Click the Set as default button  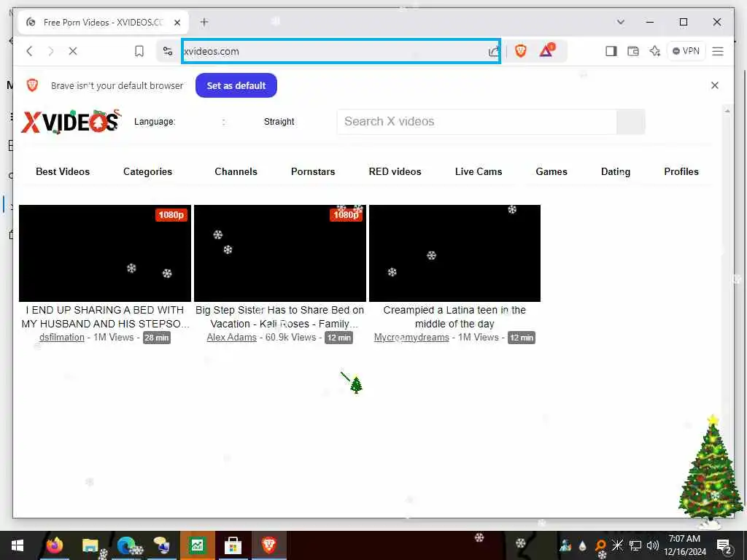tap(236, 86)
